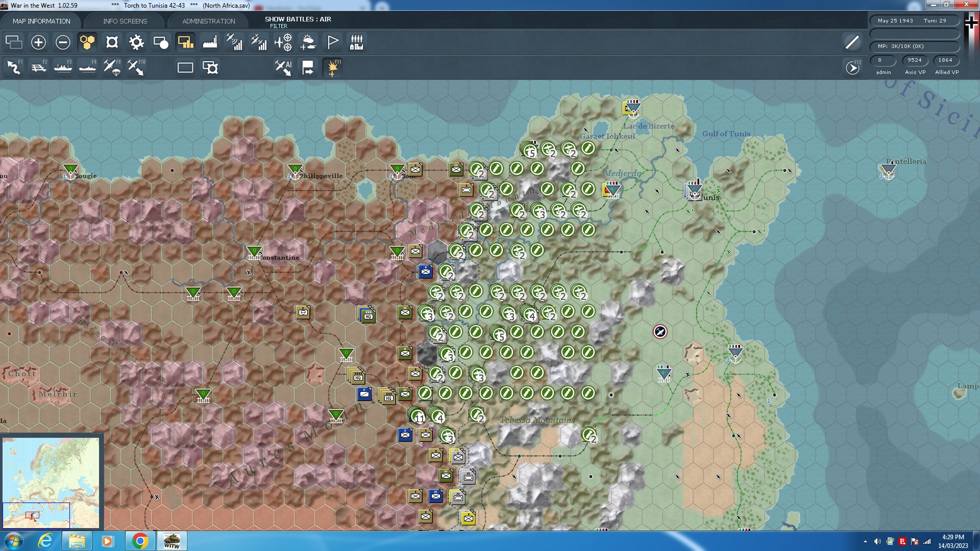The width and height of the screenshot is (980, 551).
Task: Open the FILTER under SHOW BATTLES: AIR
Action: click(279, 26)
